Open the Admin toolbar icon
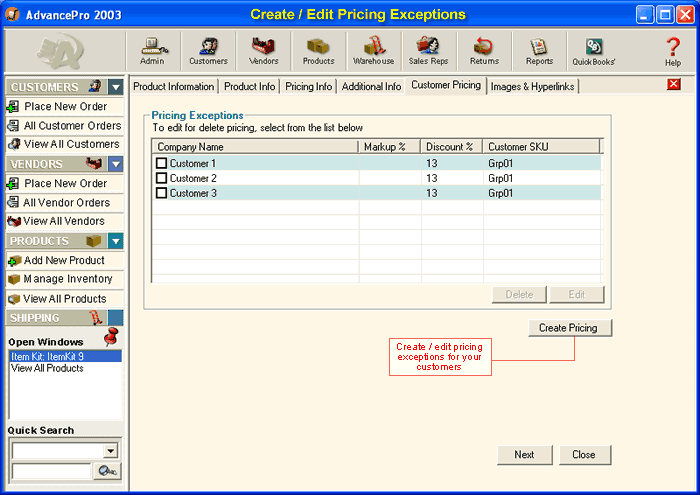The height and width of the screenshot is (495, 700). click(x=154, y=51)
